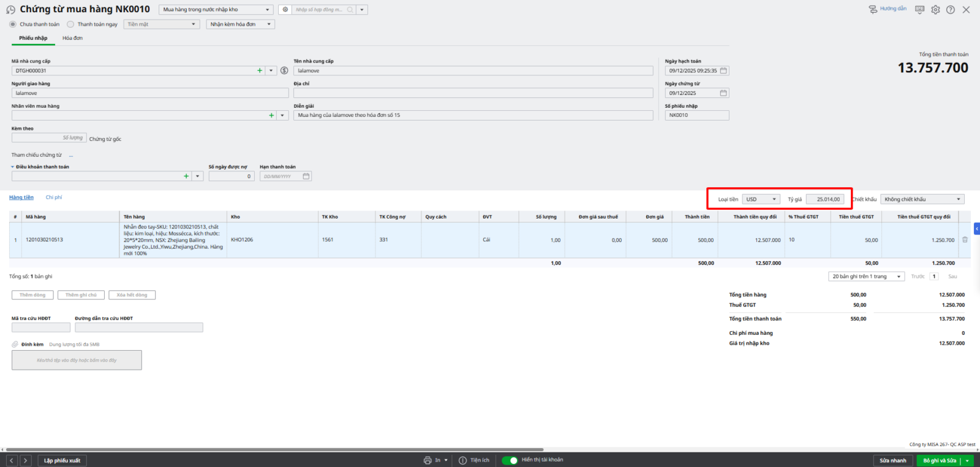Open the calendar for Hạn thanh toán
The width and height of the screenshot is (980, 467).
[306, 176]
